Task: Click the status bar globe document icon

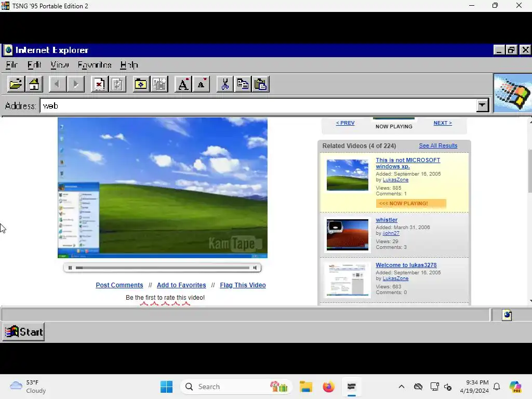Action: click(x=507, y=315)
